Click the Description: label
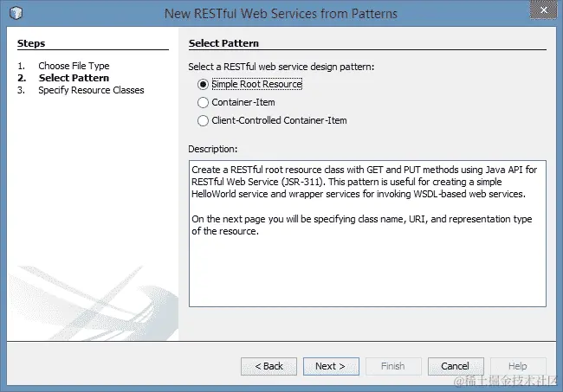Image resolution: width=563 pixels, height=392 pixels. (212, 149)
